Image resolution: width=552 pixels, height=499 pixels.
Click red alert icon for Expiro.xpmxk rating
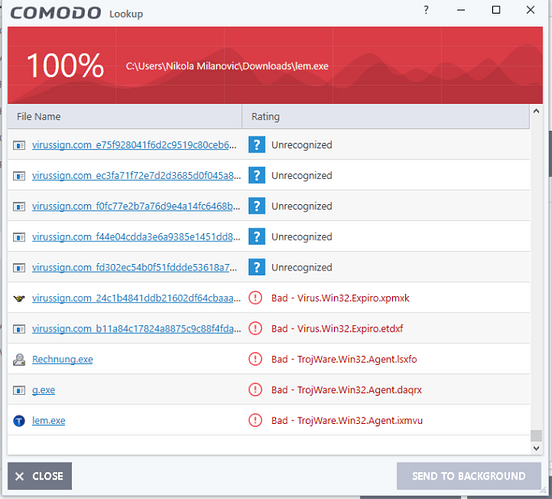(255, 298)
